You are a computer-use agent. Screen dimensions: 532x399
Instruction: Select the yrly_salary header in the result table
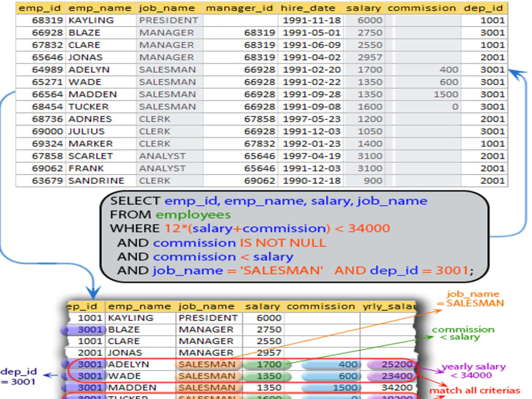point(389,306)
